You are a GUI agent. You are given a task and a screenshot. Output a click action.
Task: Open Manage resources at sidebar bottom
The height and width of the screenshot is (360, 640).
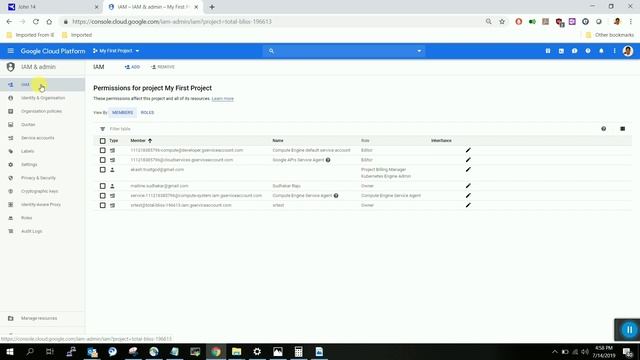(42, 318)
